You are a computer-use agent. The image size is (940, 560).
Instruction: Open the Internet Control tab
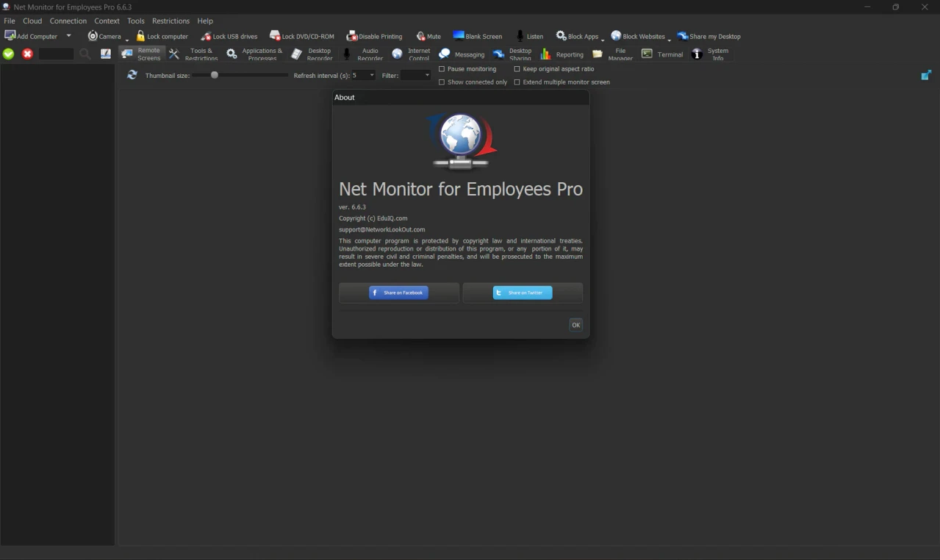click(412, 54)
